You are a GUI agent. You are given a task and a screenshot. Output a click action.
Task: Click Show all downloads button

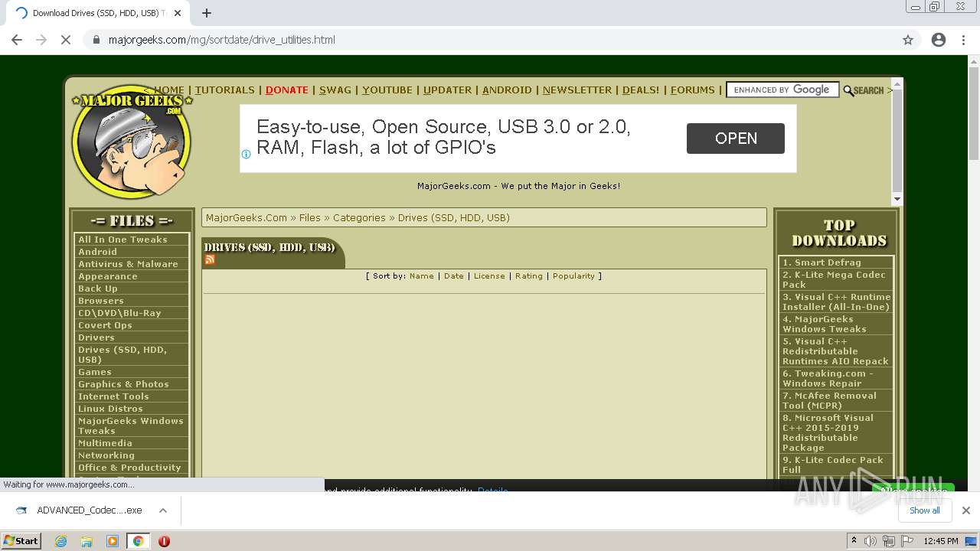(924, 510)
